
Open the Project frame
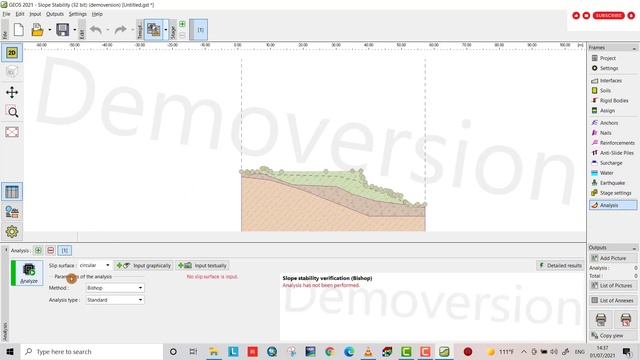click(x=613, y=58)
